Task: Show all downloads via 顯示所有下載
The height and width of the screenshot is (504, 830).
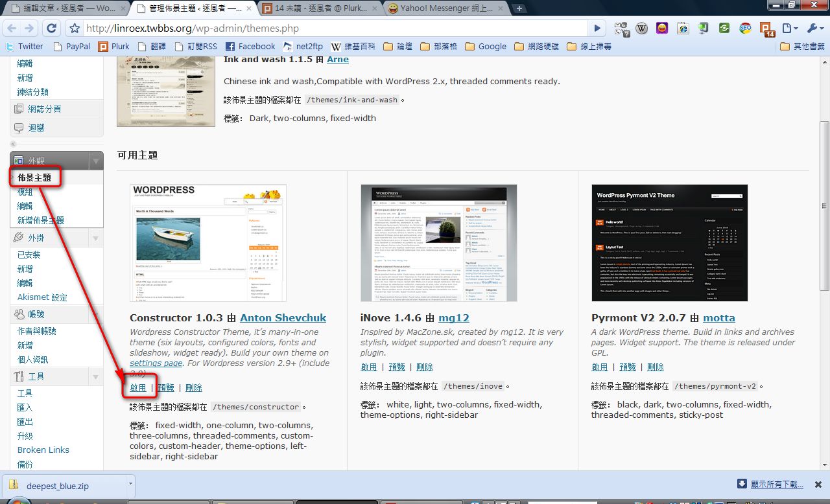Action: [x=770, y=484]
